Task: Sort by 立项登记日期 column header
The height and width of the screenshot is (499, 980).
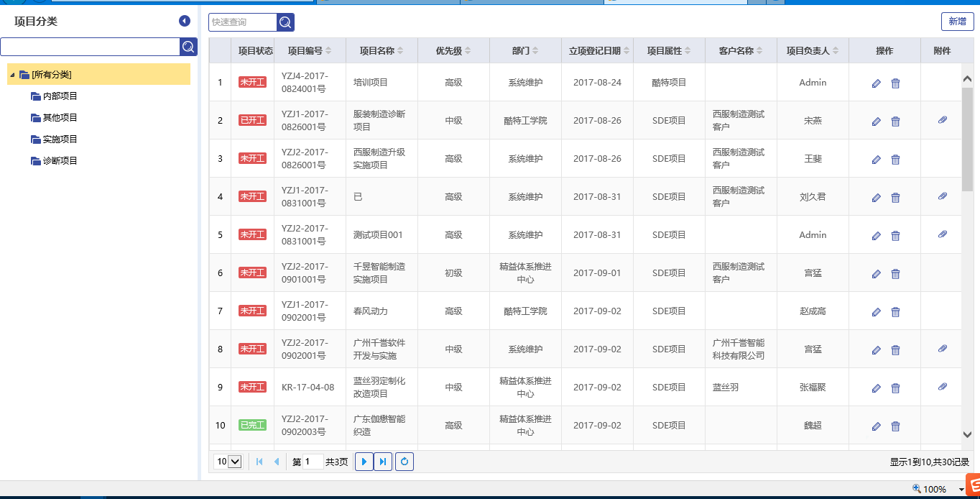Action: pyautogui.click(x=596, y=51)
